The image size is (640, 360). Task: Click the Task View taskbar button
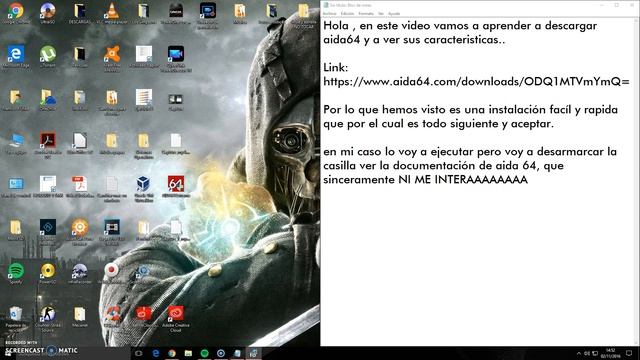(x=139, y=353)
